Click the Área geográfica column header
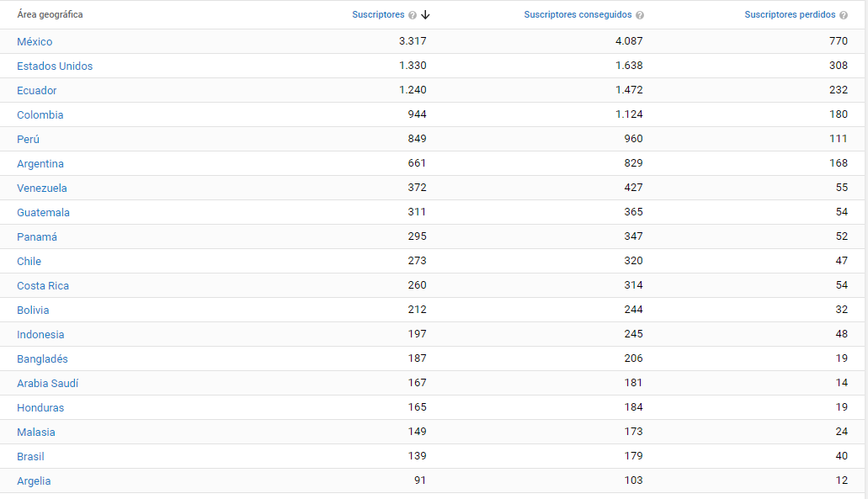Image resolution: width=868 pixels, height=499 pixels. 50,15
